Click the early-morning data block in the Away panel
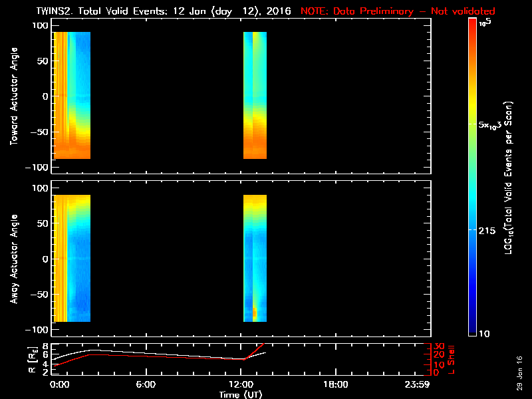This screenshot has width=532, height=399. (x=72, y=258)
